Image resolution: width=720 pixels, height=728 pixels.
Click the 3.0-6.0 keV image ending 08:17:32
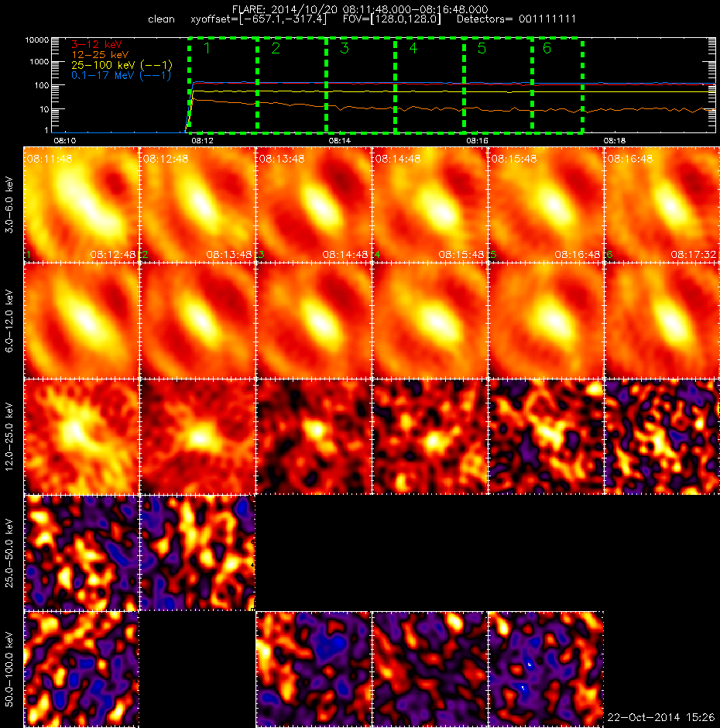pos(662,204)
